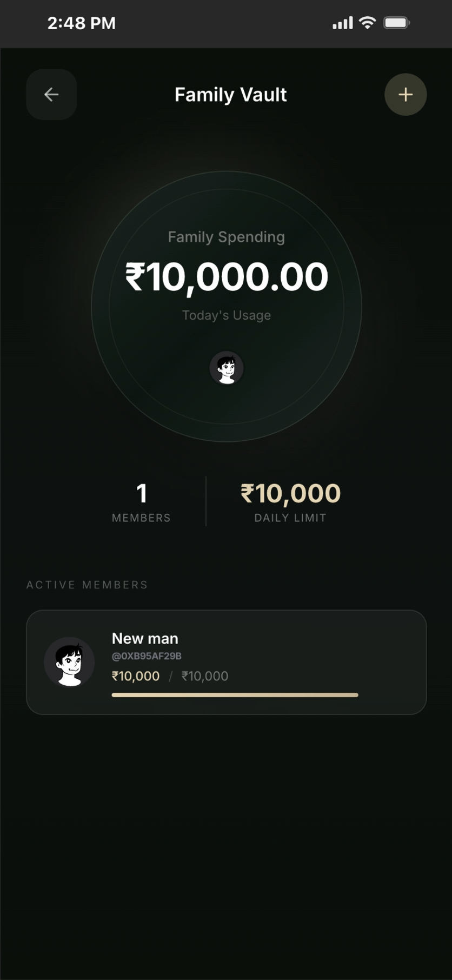Tap the member avatar inside the spending circle
Screen dimensions: 452x980
point(227,368)
